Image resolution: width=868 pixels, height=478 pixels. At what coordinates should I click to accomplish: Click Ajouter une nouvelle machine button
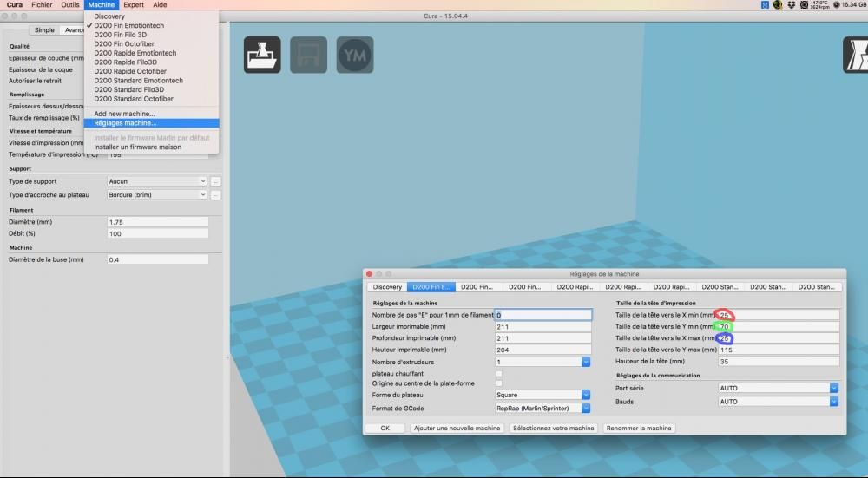457,429
